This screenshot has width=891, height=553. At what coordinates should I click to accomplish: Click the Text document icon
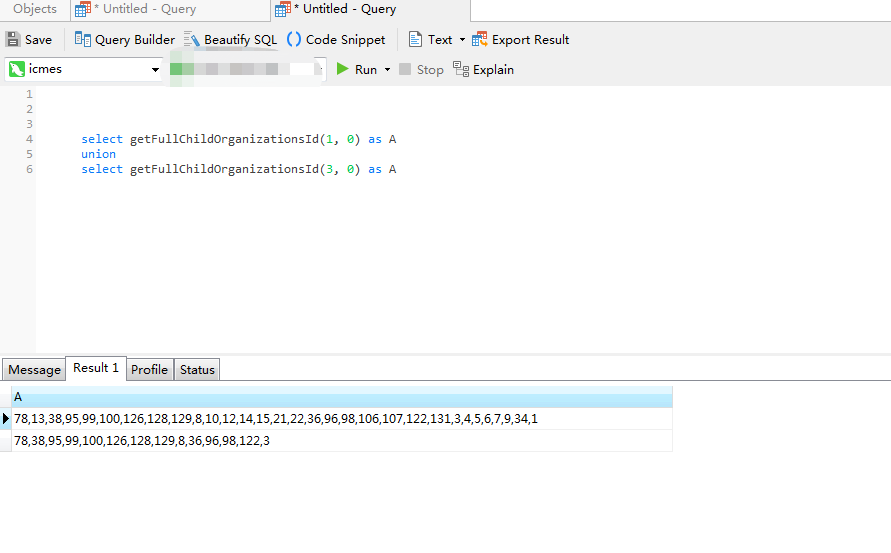tap(415, 39)
